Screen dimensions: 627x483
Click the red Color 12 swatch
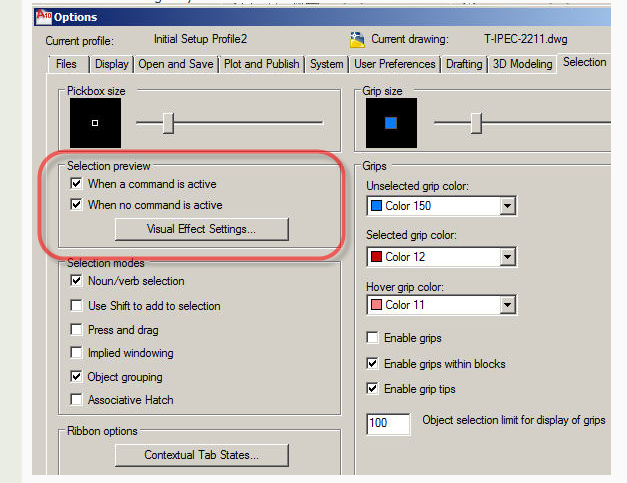coord(377,256)
